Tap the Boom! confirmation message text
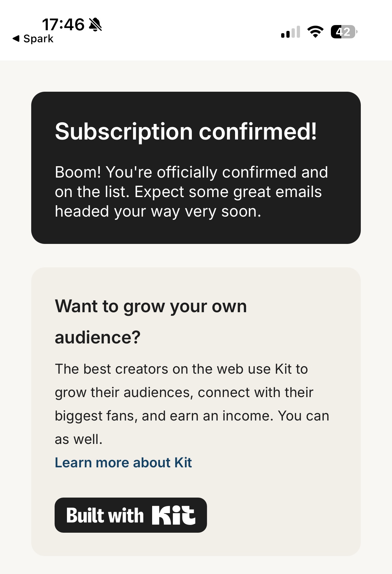392x574 pixels. click(x=191, y=192)
